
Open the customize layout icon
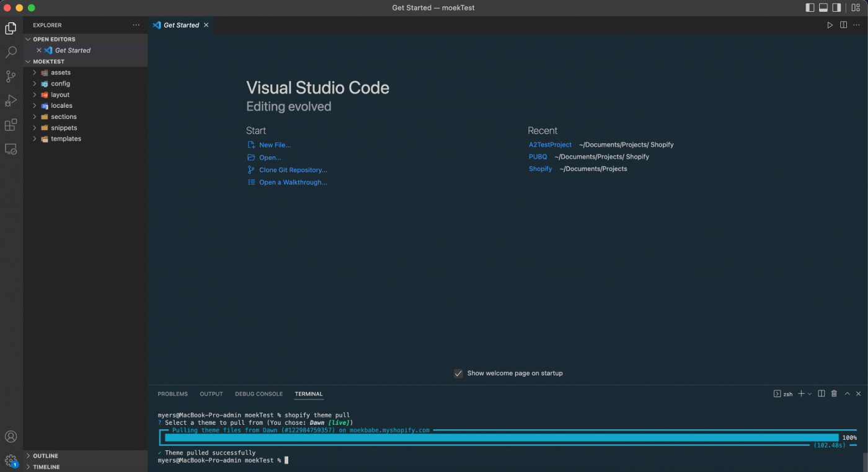(x=856, y=8)
